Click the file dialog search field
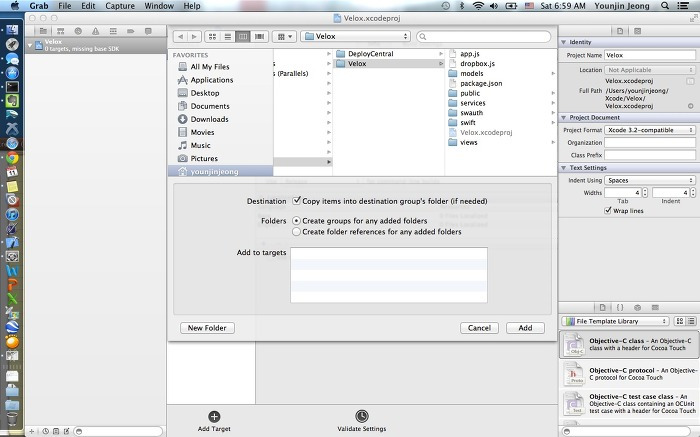The image size is (700, 437). 483,37
